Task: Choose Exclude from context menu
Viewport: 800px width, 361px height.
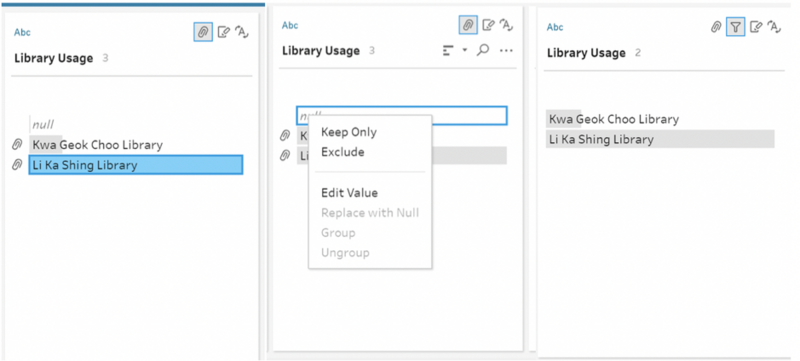Action: tap(342, 152)
